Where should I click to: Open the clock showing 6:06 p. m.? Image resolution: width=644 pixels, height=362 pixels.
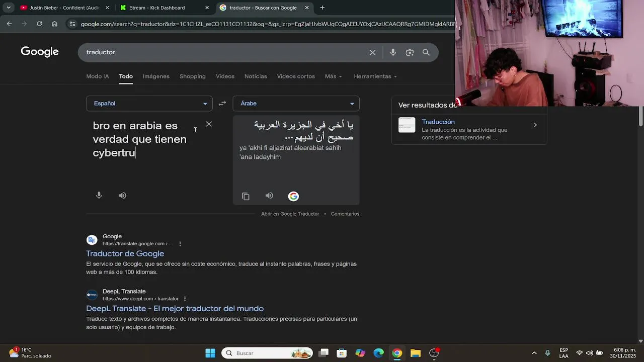[624, 353]
